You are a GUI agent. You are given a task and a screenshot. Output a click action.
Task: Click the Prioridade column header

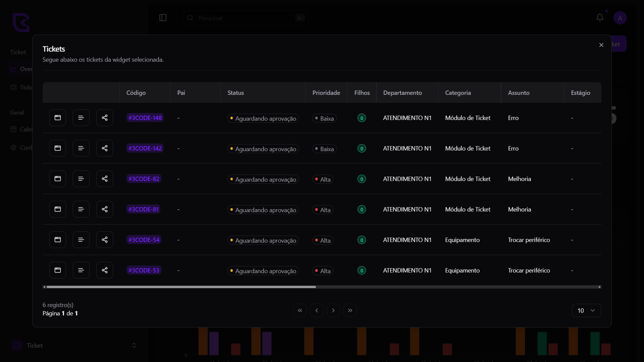pyautogui.click(x=326, y=93)
